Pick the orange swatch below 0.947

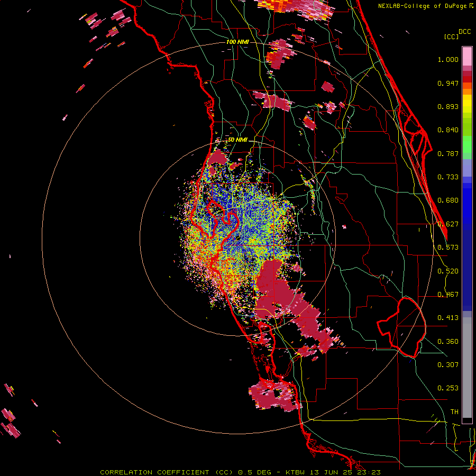coord(467,91)
